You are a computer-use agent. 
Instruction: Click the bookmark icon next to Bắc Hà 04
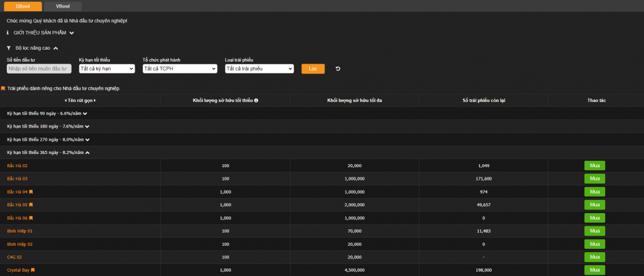(31, 192)
